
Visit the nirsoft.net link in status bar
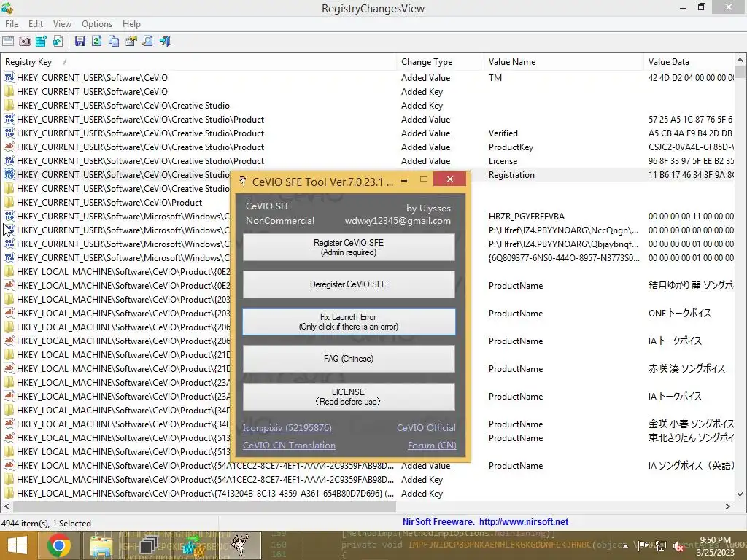pyautogui.click(x=524, y=522)
